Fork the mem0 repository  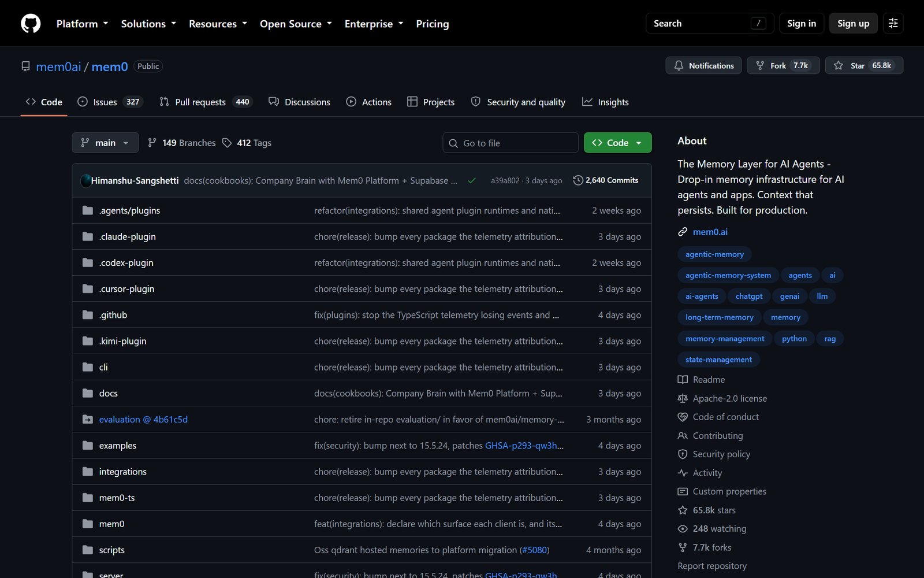click(783, 65)
